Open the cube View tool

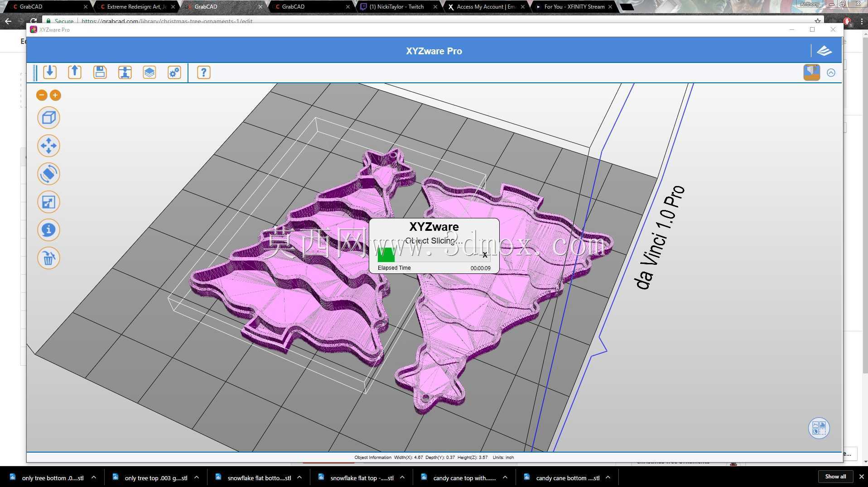coord(48,118)
